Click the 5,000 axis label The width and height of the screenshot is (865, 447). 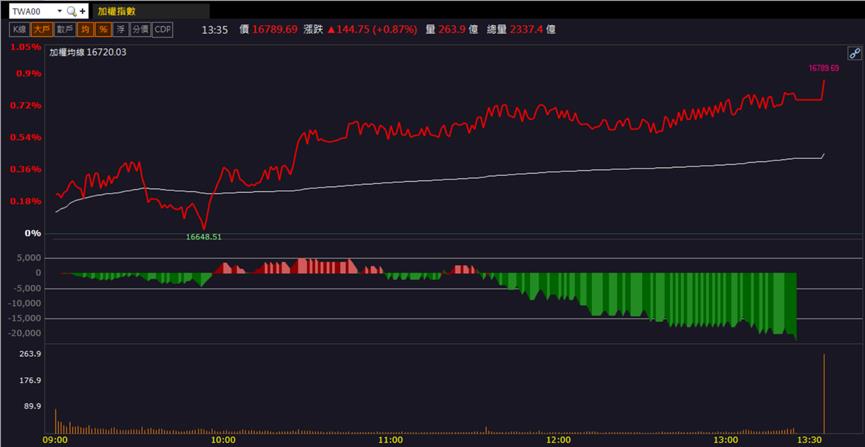point(30,258)
